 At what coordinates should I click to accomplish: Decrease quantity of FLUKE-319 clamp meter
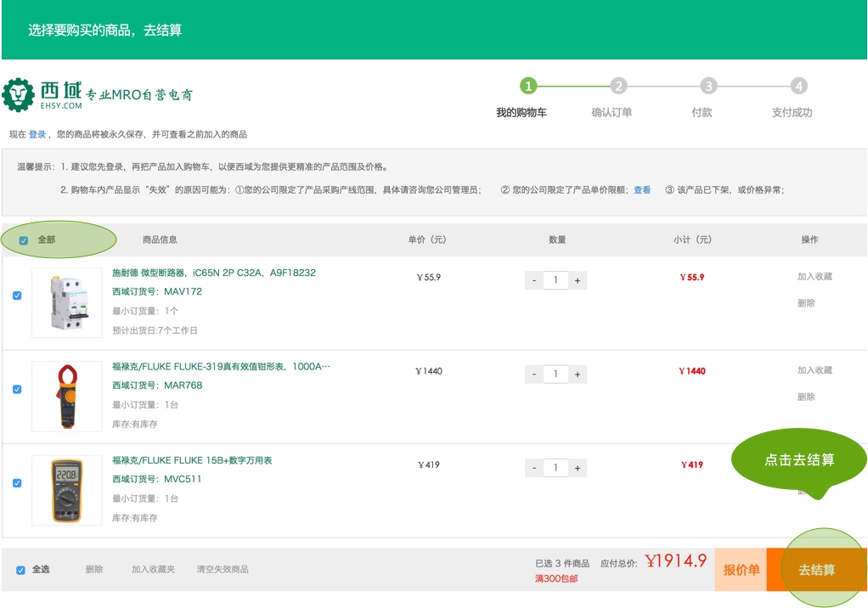click(x=533, y=374)
